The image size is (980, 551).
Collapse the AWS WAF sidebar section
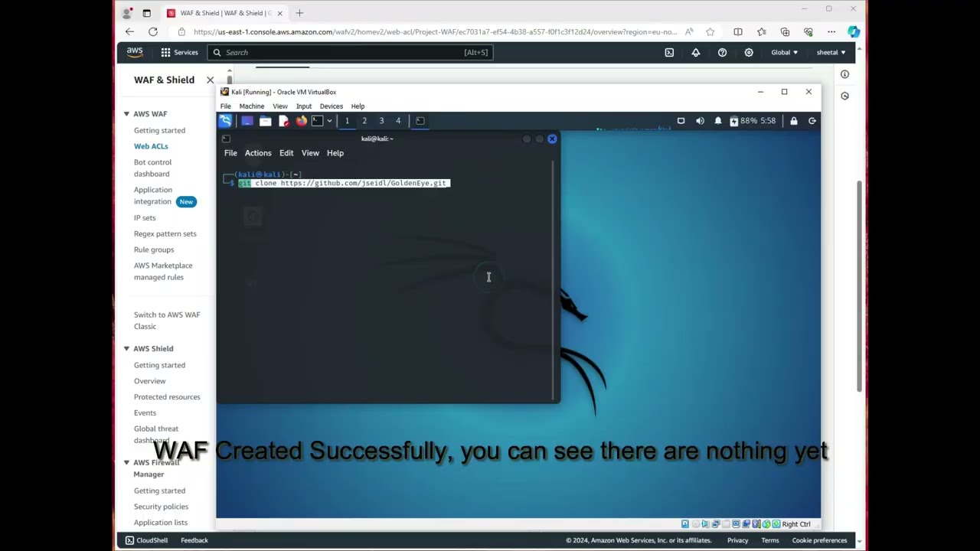click(126, 114)
